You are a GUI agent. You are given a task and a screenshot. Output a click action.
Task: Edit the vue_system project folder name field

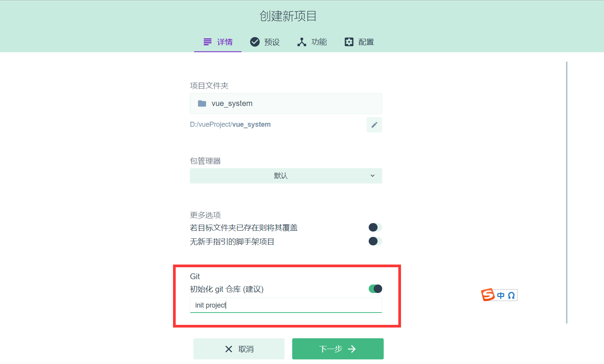pos(286,103)
